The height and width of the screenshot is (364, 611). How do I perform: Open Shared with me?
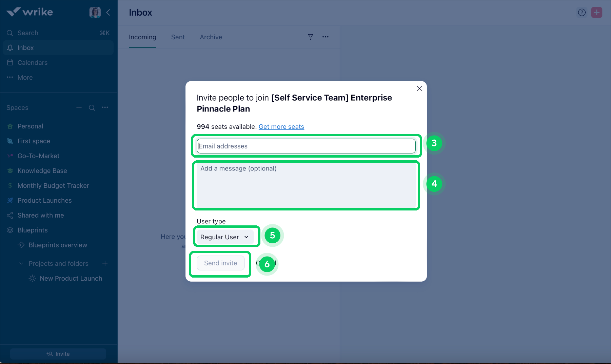pos(40,215)
